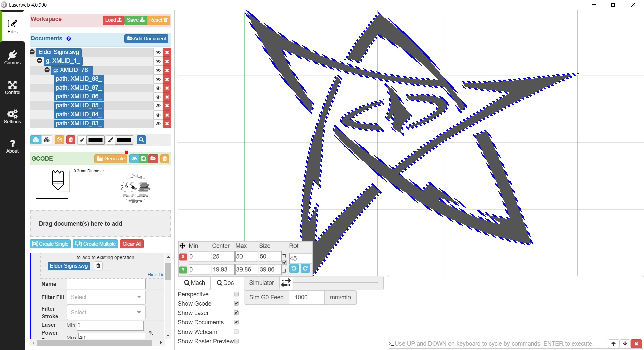Click the paintbrush fill color icon

pos(110,140)
